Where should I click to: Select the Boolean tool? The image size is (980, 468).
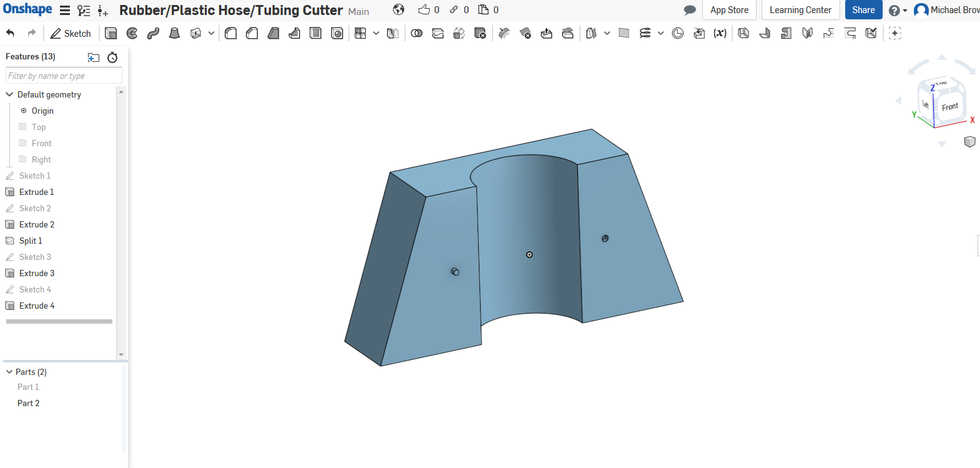click(417, 33)
